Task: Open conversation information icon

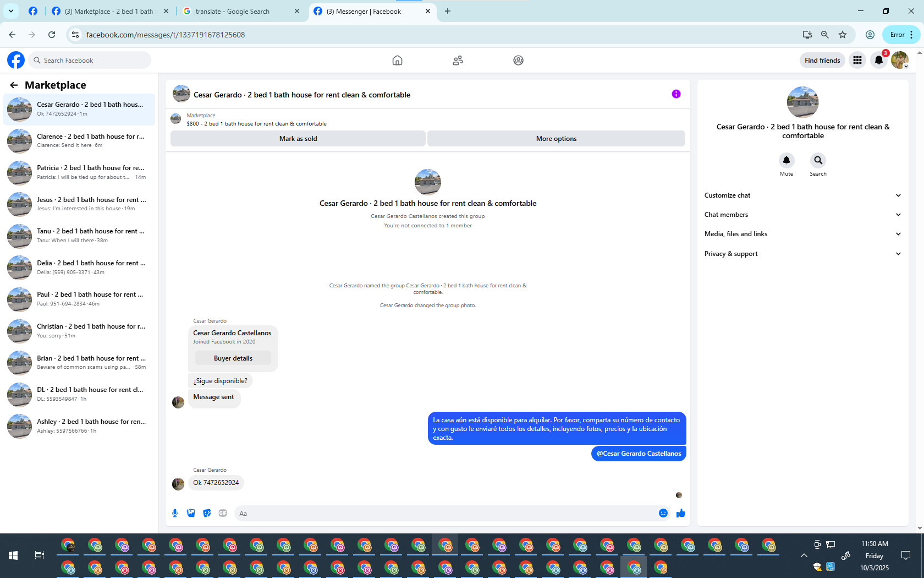Action: coord(676,94)
